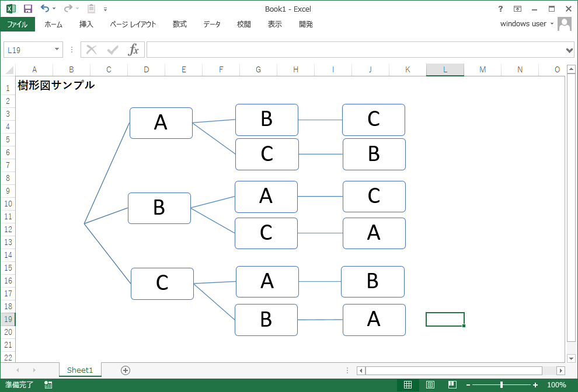
Task: Click the Ribbon Display Options icon
Action: point(517,9)
